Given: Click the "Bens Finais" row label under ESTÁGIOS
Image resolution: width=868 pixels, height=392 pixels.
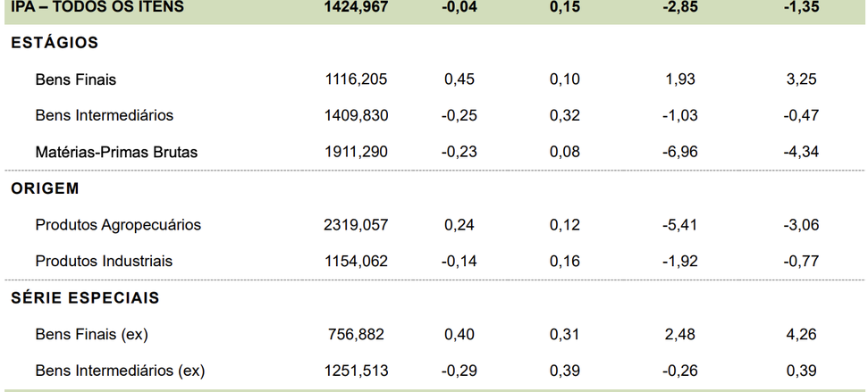Looking at the screenshot, I should [x=76, y=79].
